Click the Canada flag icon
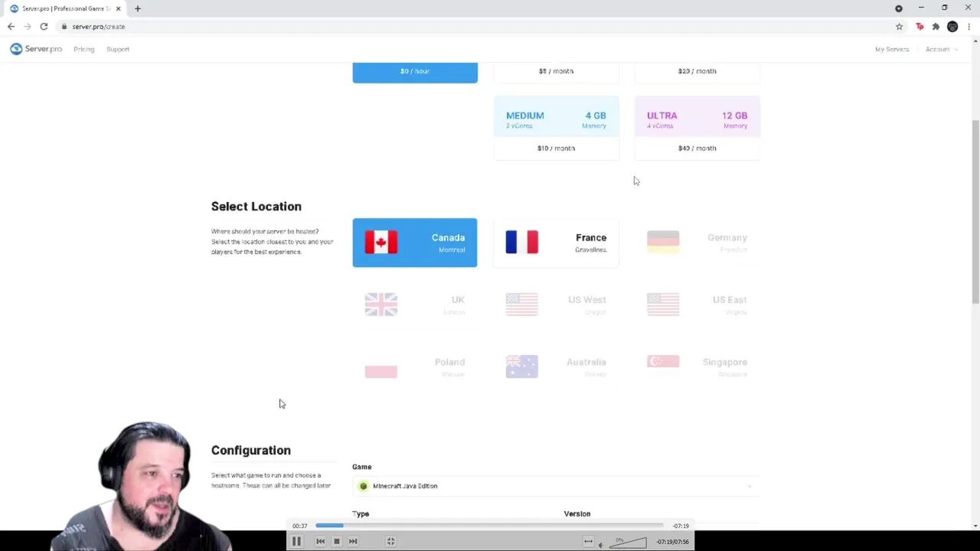This screenshot has width=980, height=551. 381,243
